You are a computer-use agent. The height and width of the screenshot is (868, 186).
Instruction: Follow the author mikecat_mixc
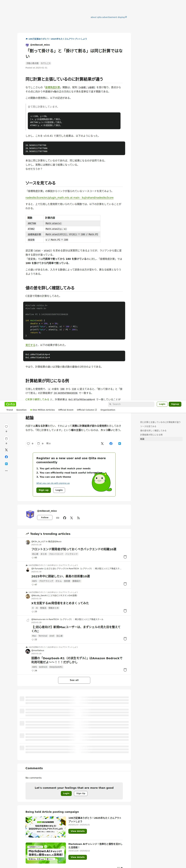(x=45, y=518)
